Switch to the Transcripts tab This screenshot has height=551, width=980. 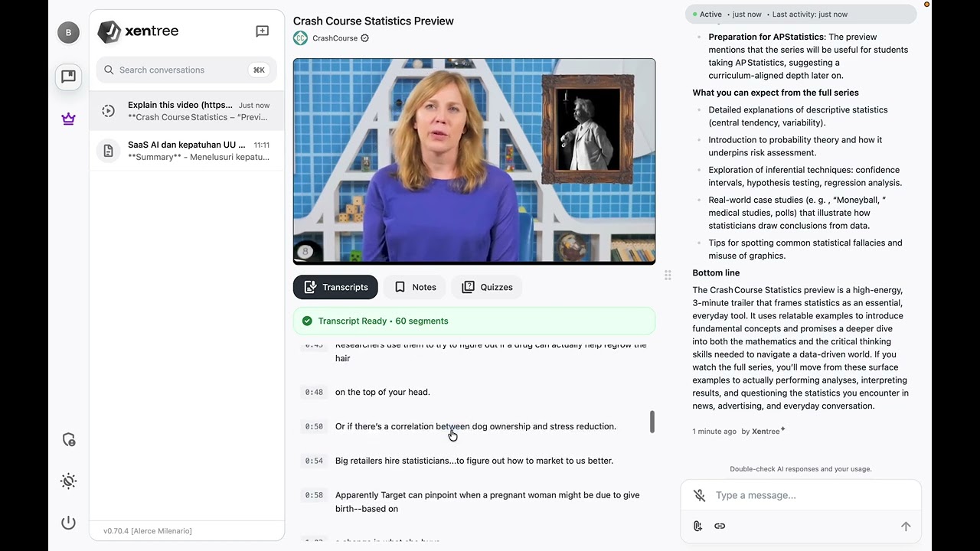(335, 287)
